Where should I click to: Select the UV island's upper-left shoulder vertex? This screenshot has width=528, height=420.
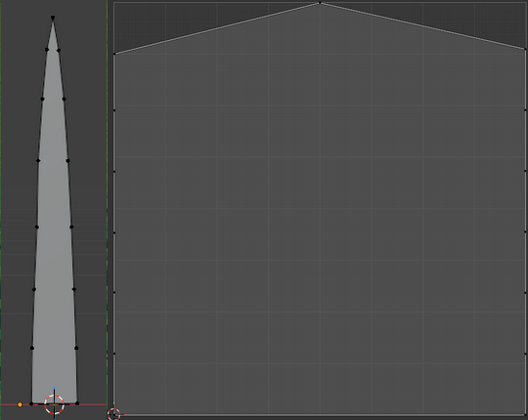114,54
